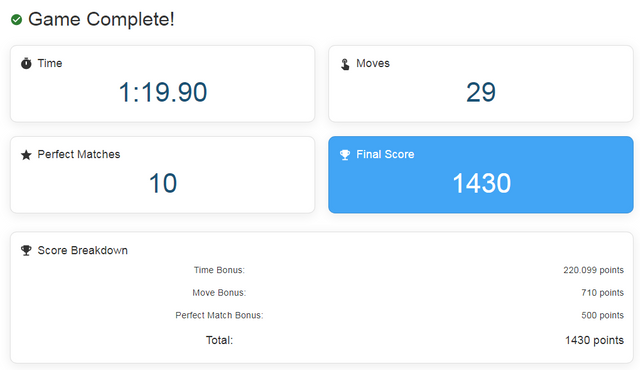Click the Perfect Match Bonus label
640x370 pixels.
(219, 315)
